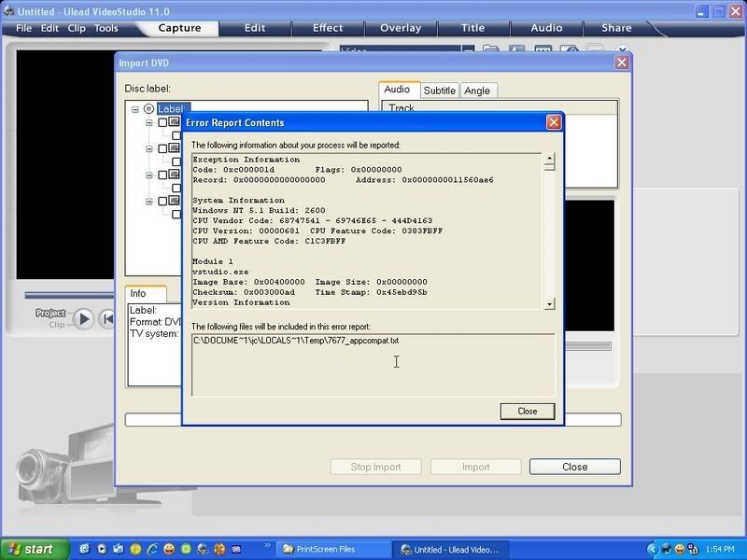The image size is (747, 560).
Task: Tick the first title checkbox under Label
Action: click(162, 122)
